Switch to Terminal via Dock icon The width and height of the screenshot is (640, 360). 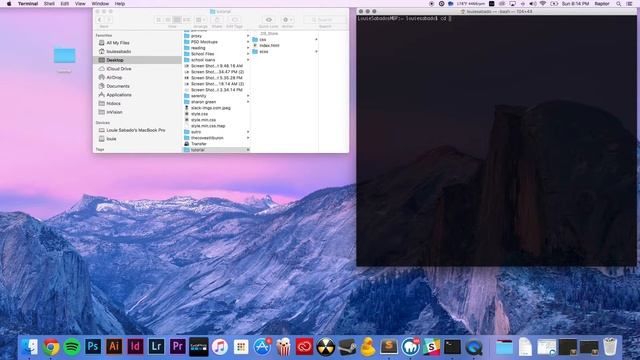453,347
